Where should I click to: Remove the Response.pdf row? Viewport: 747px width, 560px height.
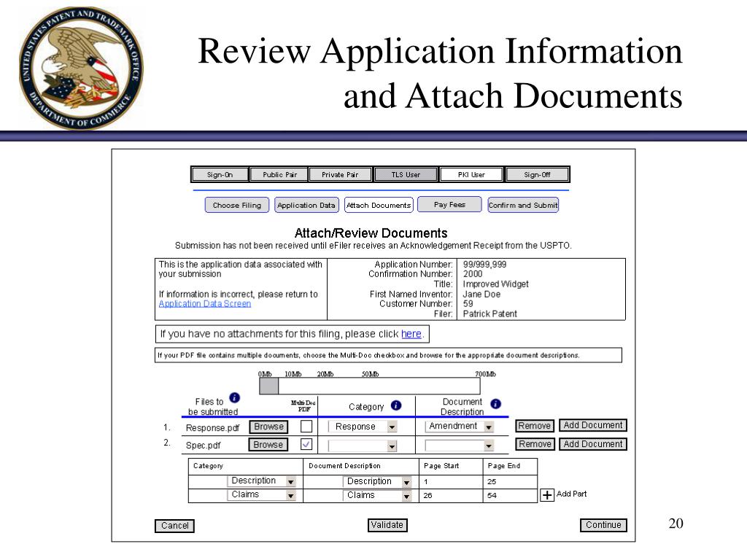pos(535,426)
